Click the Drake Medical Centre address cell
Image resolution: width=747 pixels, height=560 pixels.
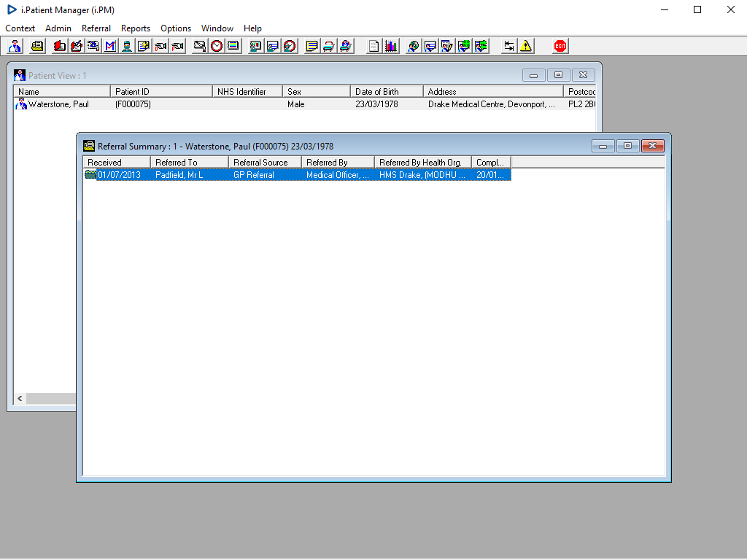pos(491,104)
